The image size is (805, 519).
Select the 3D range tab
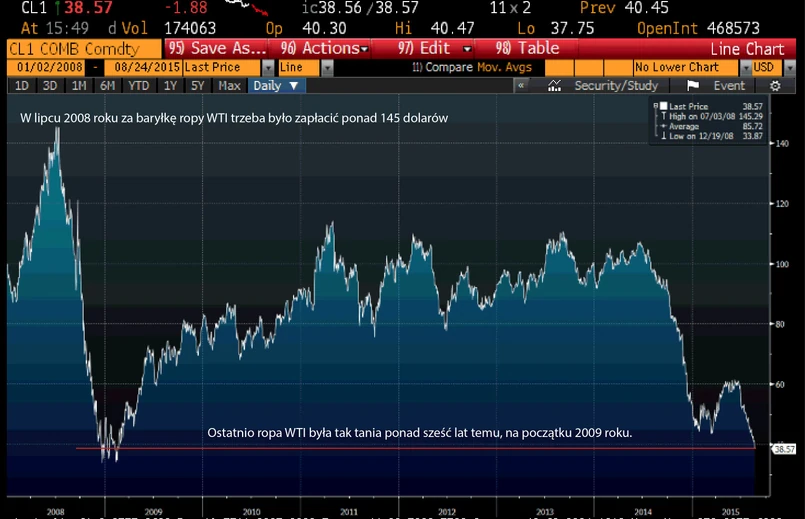(50, 86)
